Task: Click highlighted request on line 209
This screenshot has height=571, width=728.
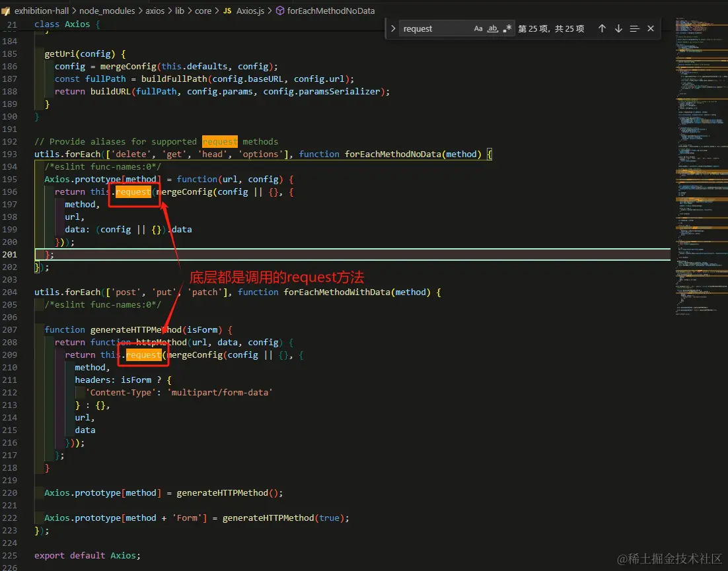Action: point(143,355)
